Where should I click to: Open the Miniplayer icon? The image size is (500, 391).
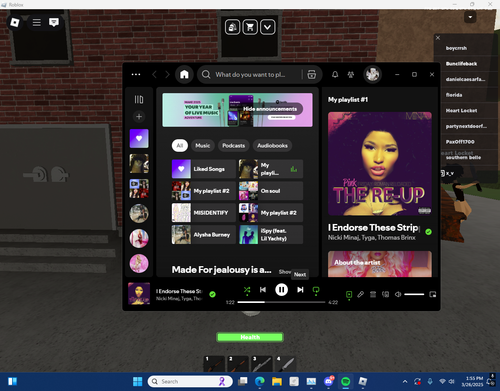pos(433,294)
